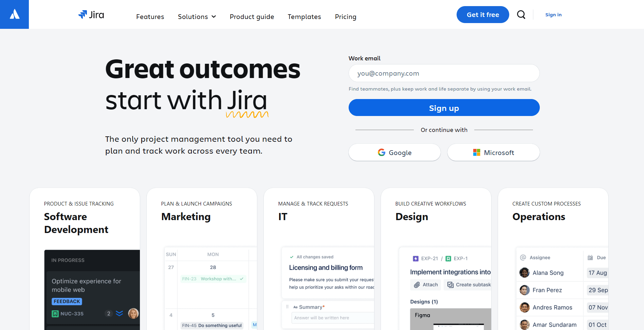Viewport: 644px width, 330px height.
Task: Focus the Work email input field
Action: tap(444, 73)
